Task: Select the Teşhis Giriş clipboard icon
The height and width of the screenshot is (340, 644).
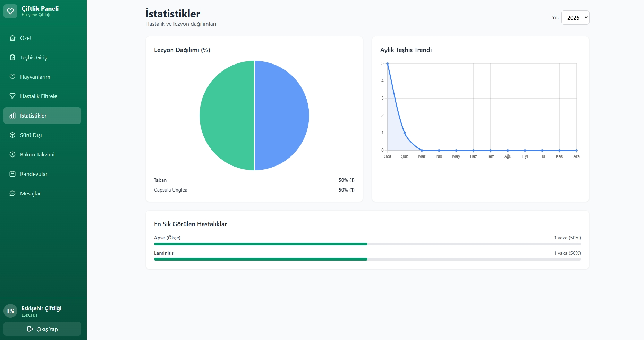Action: (x=12, y=57)
